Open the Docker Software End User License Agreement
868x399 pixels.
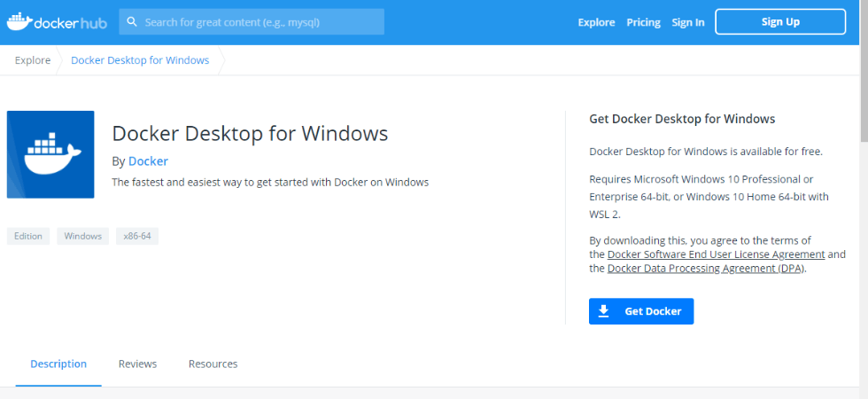coord(716,254)
